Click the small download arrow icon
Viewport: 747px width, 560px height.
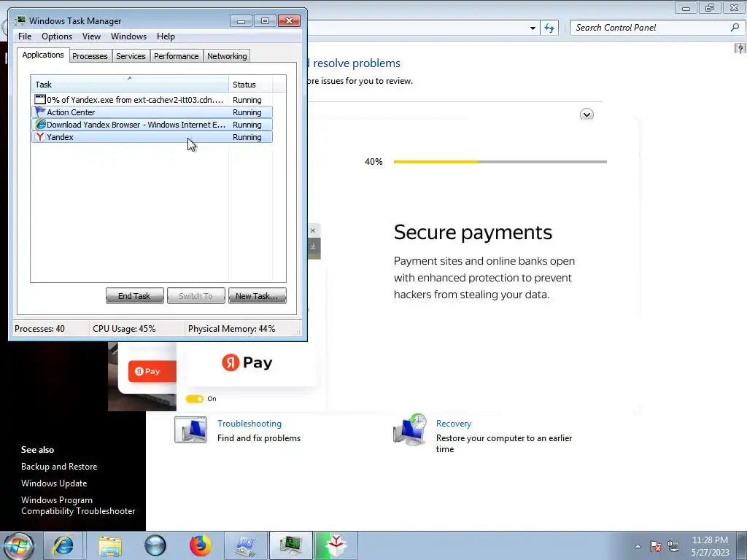[x=313, y=246]
